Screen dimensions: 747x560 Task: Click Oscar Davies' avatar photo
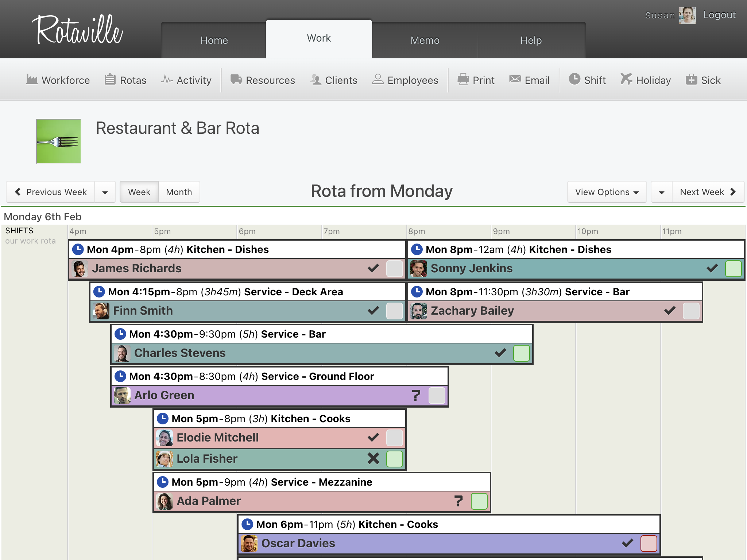click(249, 543)
